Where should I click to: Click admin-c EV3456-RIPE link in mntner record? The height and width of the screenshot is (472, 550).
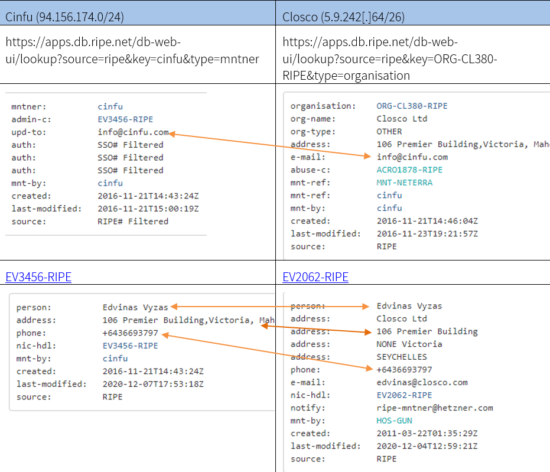[x=125, y=119]
